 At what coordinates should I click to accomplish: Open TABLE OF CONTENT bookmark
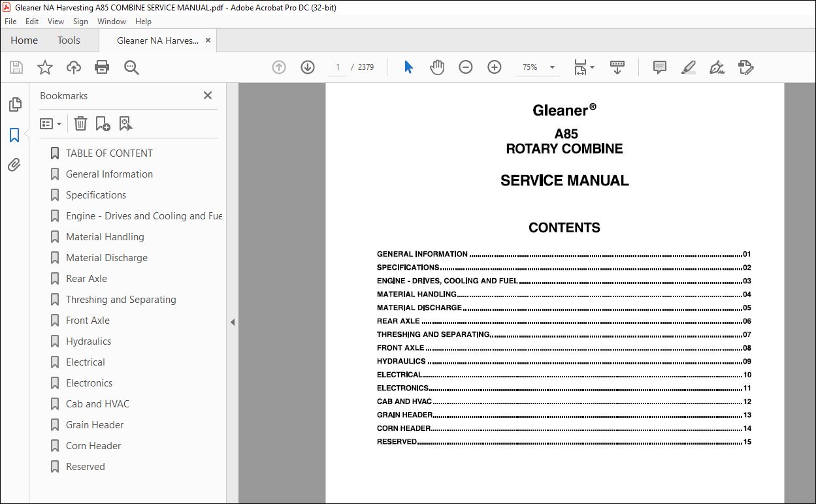pyautogui.click(x=109, y=153)
